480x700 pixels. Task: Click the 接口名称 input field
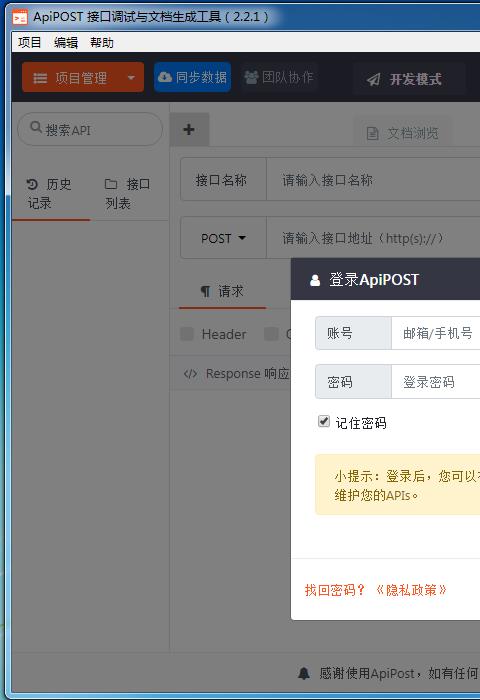click(373, 180)
